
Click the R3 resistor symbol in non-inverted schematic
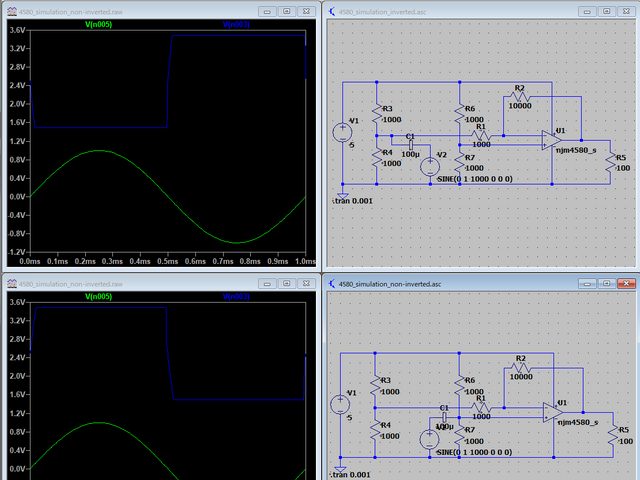(x=375, y=385)
